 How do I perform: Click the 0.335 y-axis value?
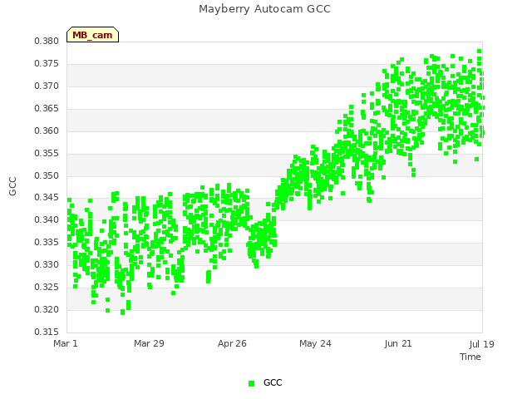pos(47,242)
